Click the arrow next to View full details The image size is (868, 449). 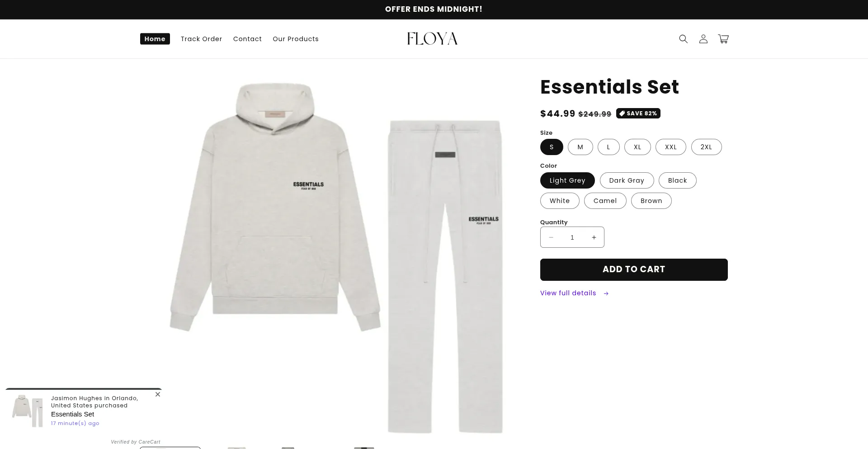tap(606, 293)
